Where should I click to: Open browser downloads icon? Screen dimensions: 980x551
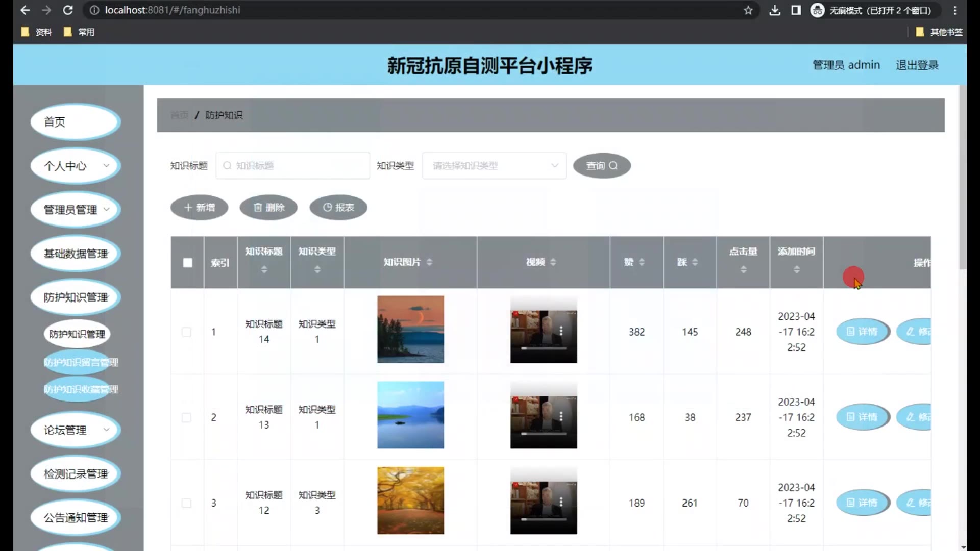(775, 10)
